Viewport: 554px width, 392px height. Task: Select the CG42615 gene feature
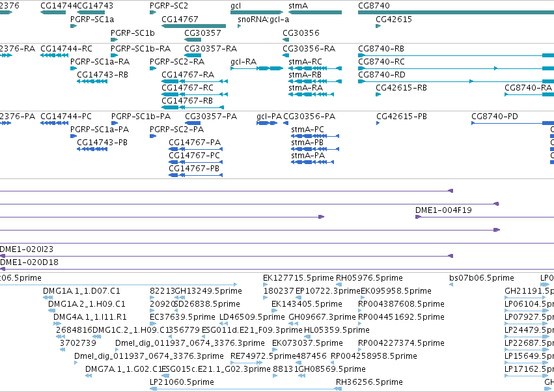[378, 26]
